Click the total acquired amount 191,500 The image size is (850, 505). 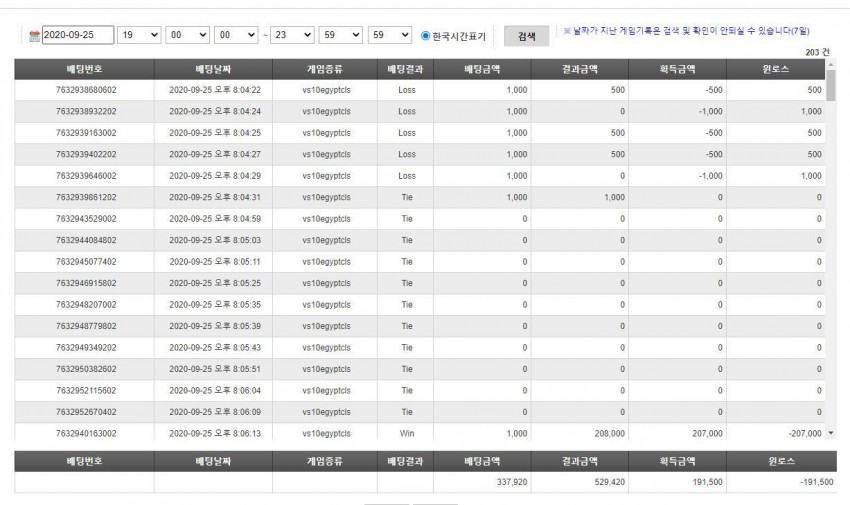click(707, 482)
